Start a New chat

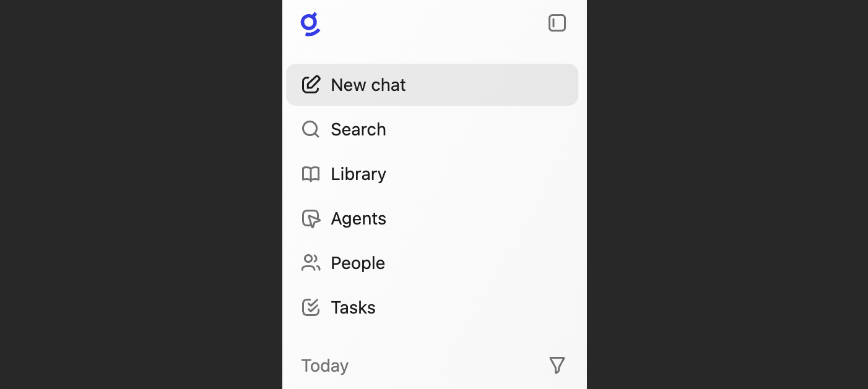[432, 85]
